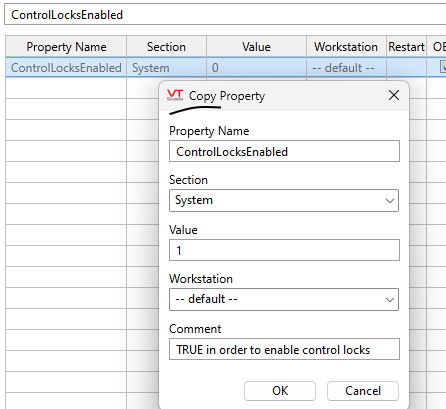Image resolution: width=446 pixels, height=409 pixels.
Task: Click the top search box with ControlLocksEnabled
Action: pos(225,15)
